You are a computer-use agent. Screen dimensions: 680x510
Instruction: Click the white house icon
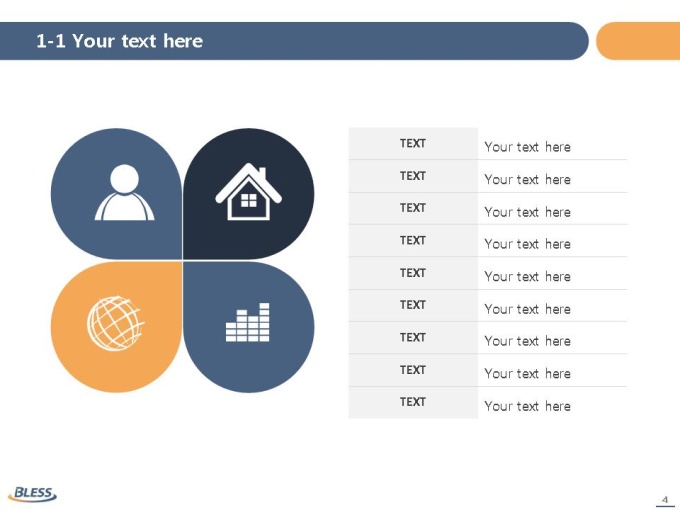point(248,191)
